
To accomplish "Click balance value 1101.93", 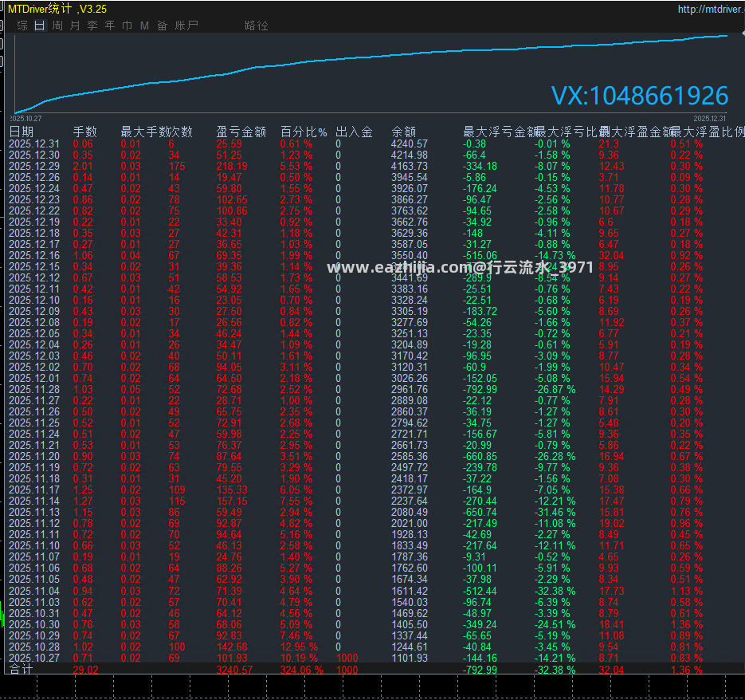I will (410, 659).
